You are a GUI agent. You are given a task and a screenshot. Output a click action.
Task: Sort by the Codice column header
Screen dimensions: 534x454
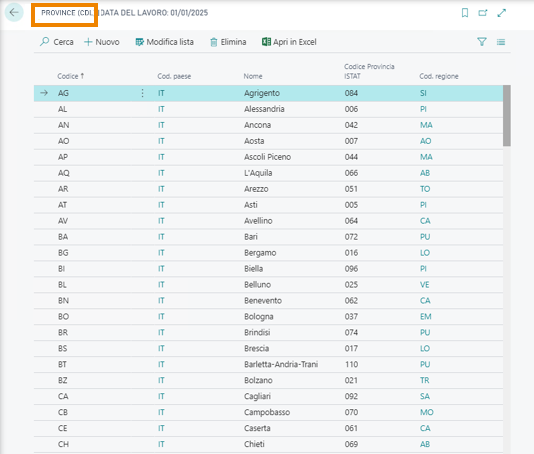pos(70,76)
